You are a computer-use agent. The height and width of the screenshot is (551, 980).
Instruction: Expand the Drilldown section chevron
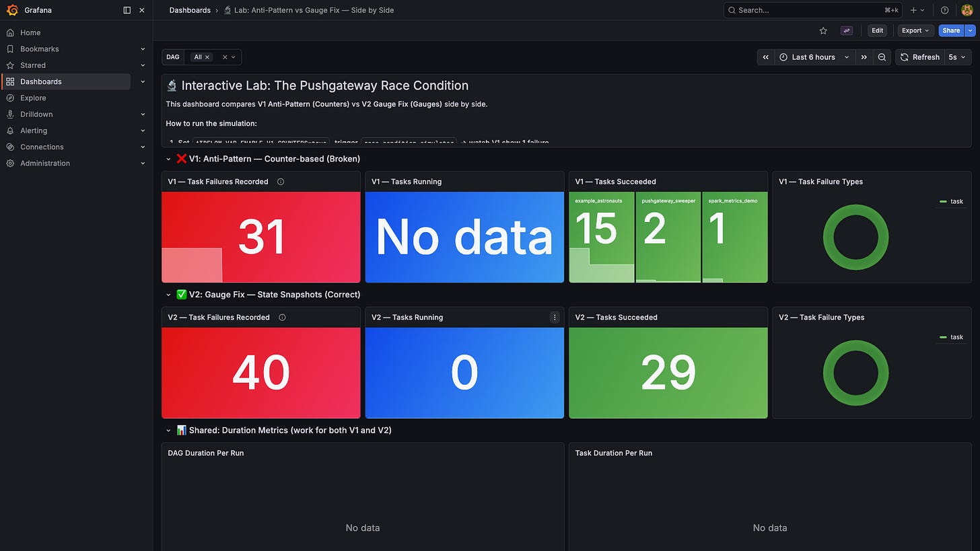[x=143, y=114]
